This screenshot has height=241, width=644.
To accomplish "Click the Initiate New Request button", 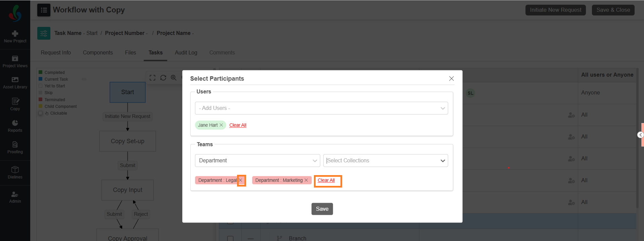I will [555, 10].
